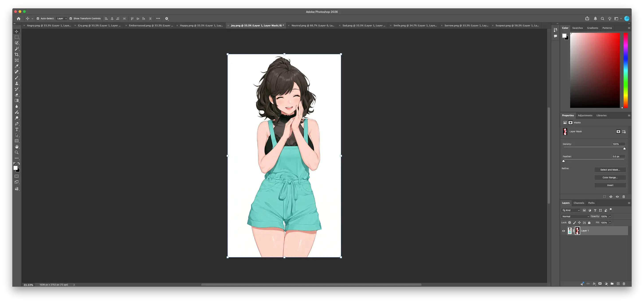Select the Frame tool
644x303 pixels.
pos(16,60)
